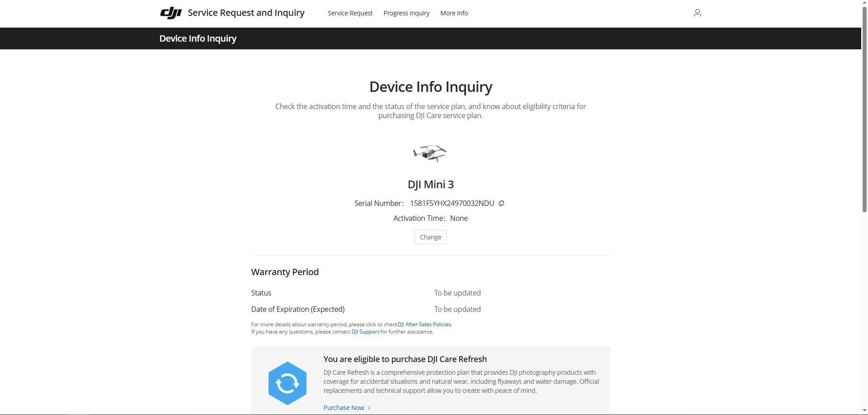
Task: Click the DJI Mini 3 drone image
Action: tap(430, 153)
